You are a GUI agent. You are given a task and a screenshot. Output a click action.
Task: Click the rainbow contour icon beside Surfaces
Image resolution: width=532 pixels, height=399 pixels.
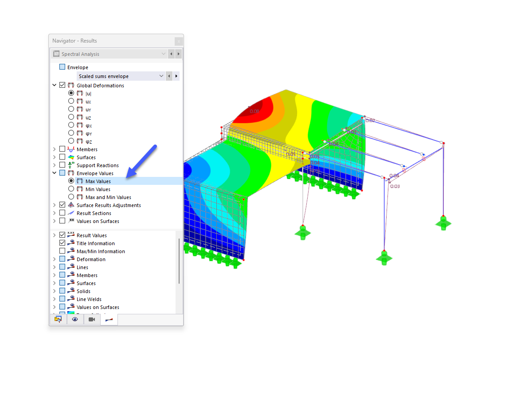tap(71, 157)
